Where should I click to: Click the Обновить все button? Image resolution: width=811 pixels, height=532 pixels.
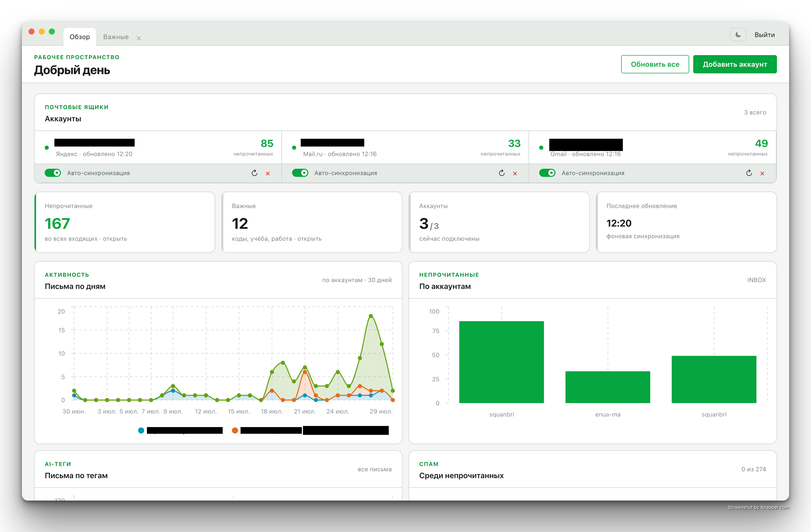point(655,64)
